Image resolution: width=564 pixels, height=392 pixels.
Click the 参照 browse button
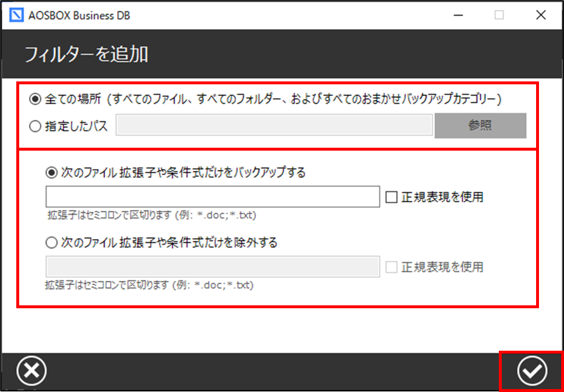click(480, 126)
